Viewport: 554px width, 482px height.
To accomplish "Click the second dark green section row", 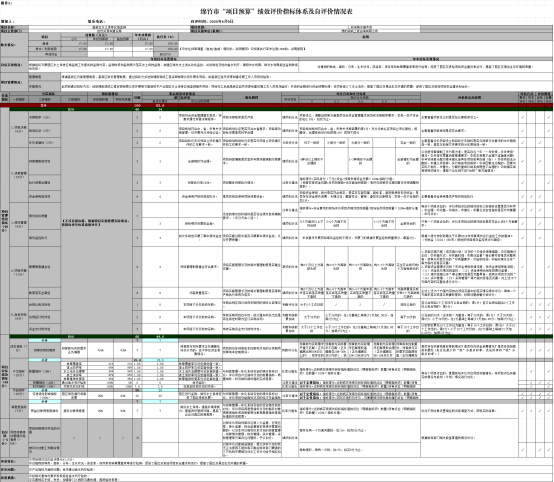I will [281, 336].
